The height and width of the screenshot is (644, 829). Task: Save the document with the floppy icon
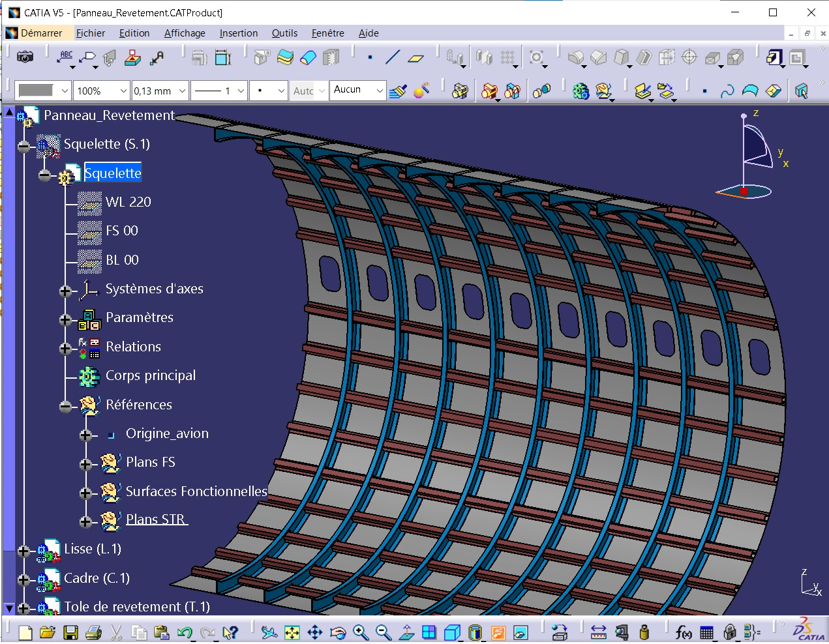[x=70, y=632]
